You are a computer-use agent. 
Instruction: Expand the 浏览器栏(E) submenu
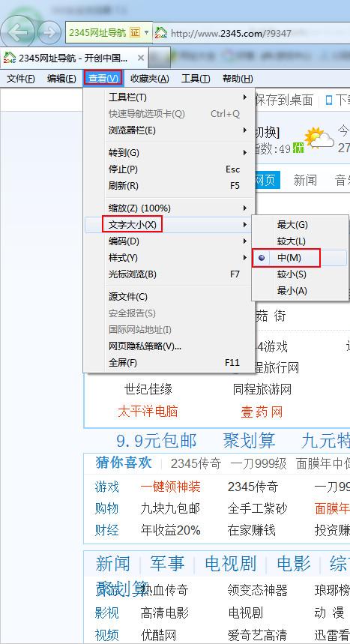pyautogui.click(x=169, y=130)
